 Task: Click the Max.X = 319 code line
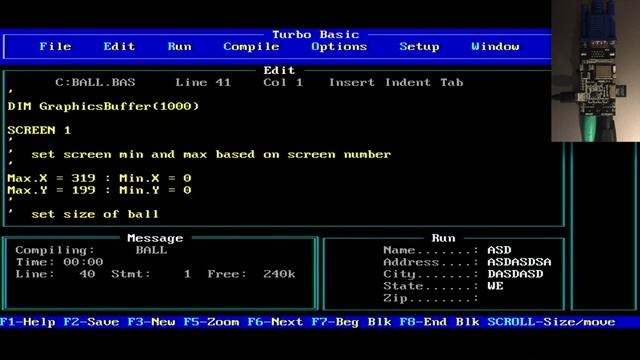(x=99, y=178)
